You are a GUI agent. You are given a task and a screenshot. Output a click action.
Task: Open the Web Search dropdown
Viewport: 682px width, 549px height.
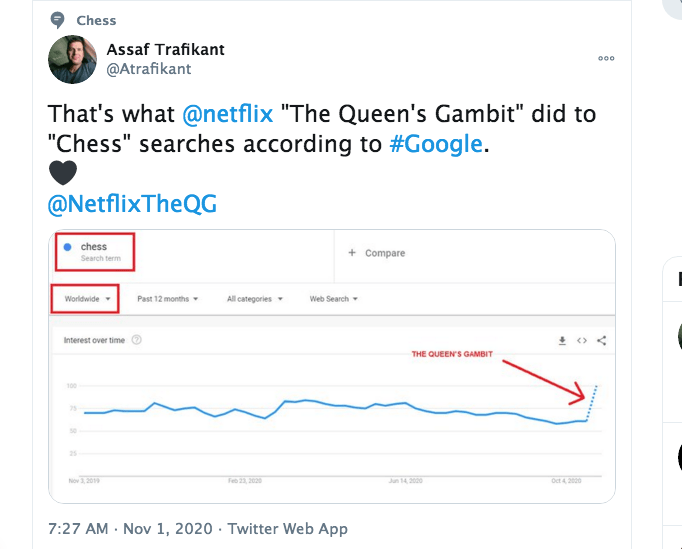[334, 299]
